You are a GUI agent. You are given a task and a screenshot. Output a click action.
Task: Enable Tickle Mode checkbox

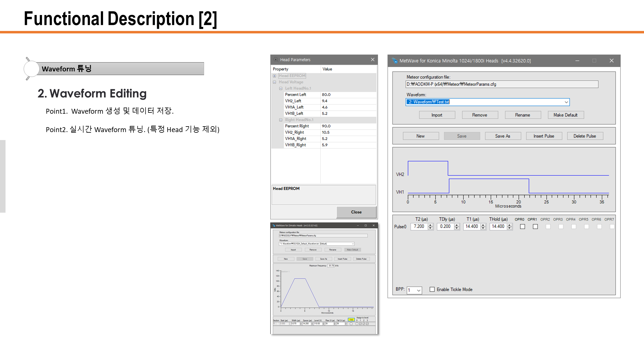pyautogui.click(x=432, y=289)
